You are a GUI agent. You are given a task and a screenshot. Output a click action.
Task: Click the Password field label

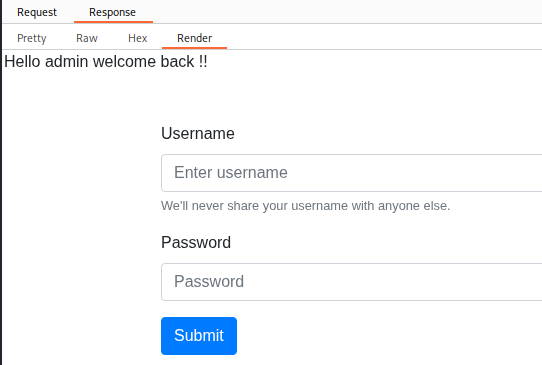196,242
